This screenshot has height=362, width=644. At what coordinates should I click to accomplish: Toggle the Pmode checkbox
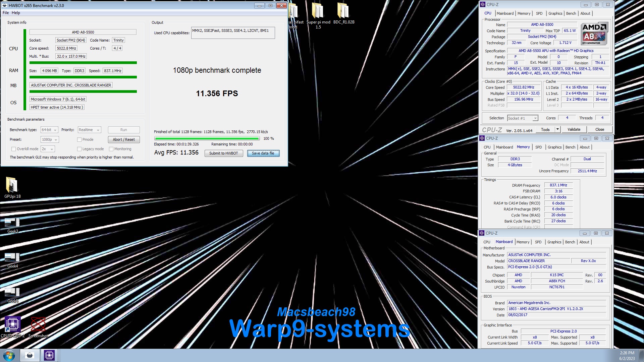point(79,139)
